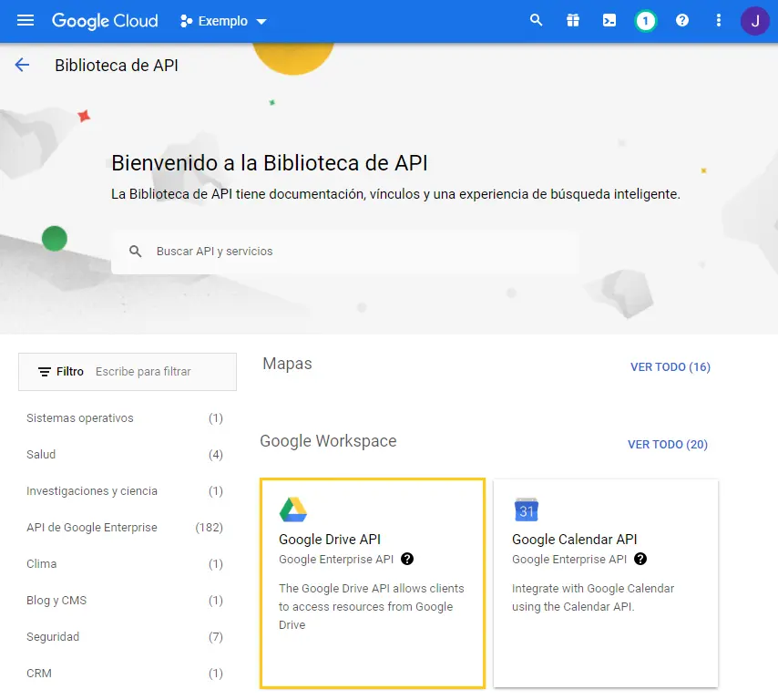778x700 pixels.
Task: Click help icon on Google Drive API card
Action: [407, 559]
